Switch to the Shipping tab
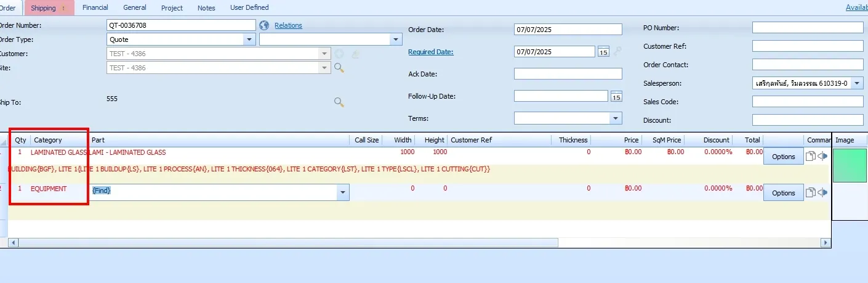 click(x=48, y=8)
